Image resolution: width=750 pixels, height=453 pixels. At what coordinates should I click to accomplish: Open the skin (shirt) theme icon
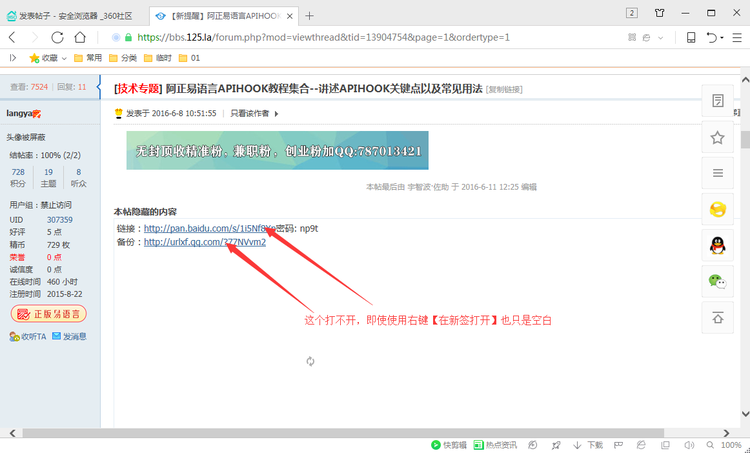660,13
